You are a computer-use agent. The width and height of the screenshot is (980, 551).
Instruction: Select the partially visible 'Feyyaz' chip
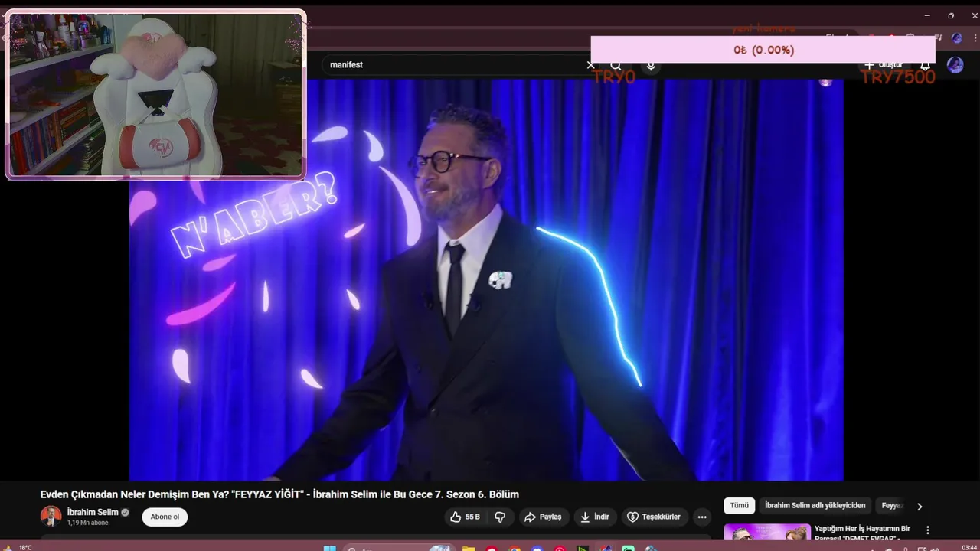(892, 506)
